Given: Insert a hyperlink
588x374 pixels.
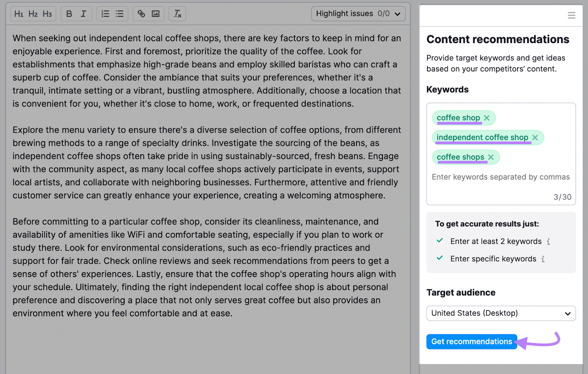Looking at the screenshot, I should pos(141,14).
